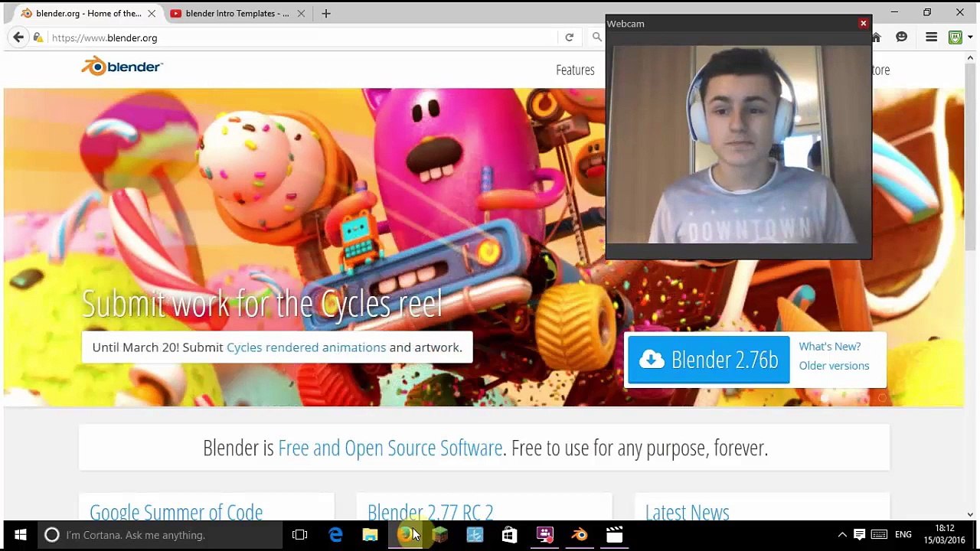Click the smiley chat bubble toolbar icon

pyautogui.click(x=902, y=37)
